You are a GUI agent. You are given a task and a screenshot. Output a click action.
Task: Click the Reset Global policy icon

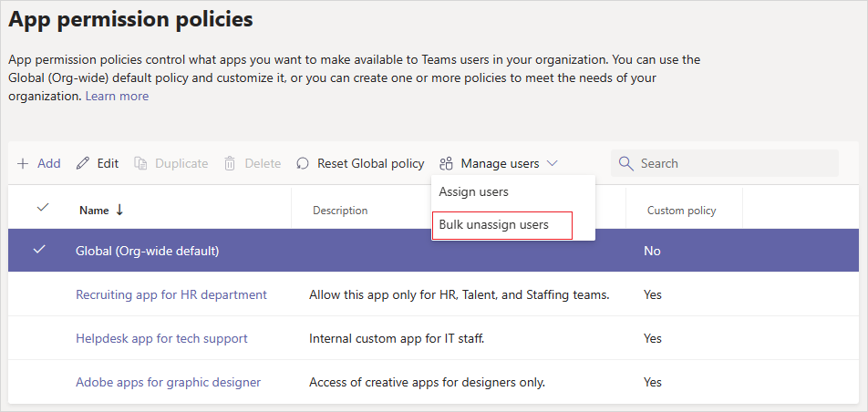click(x=303, y=164)
